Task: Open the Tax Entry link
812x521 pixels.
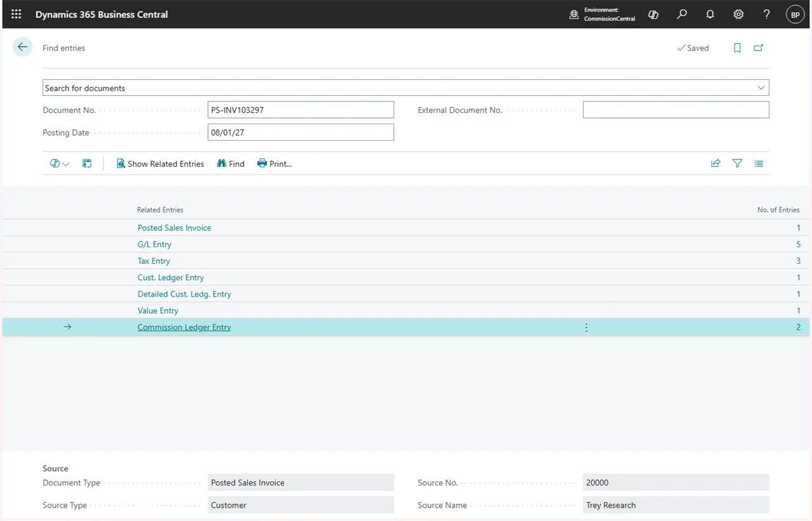Action: coord(154,260)
